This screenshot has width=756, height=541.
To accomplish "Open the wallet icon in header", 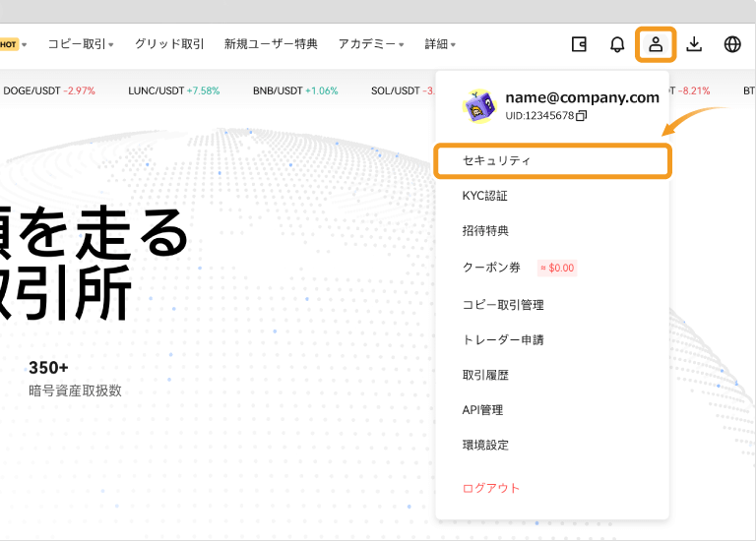I will point(579,44).
